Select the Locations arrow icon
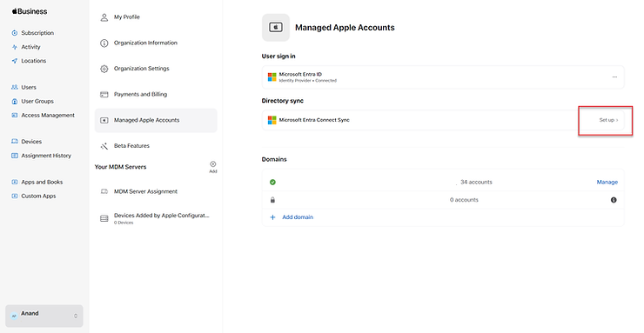The width and height of the screenshot is (644, 333). pos(15,61)
